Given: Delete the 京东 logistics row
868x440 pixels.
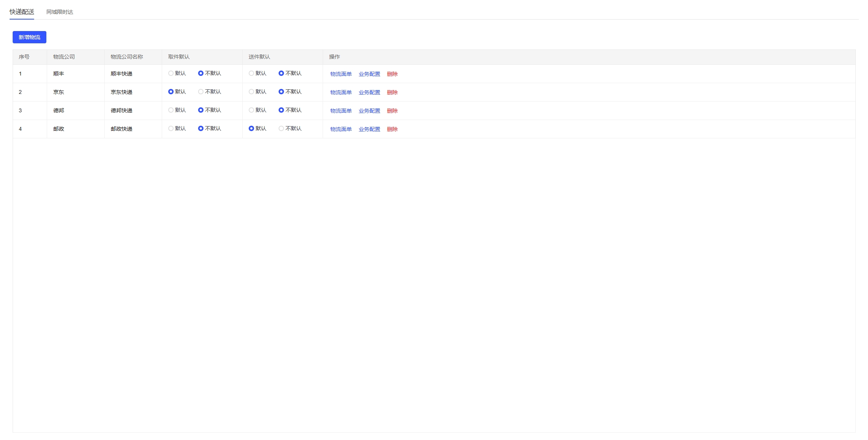Looking at the screenshot, I should click(392, 92).
